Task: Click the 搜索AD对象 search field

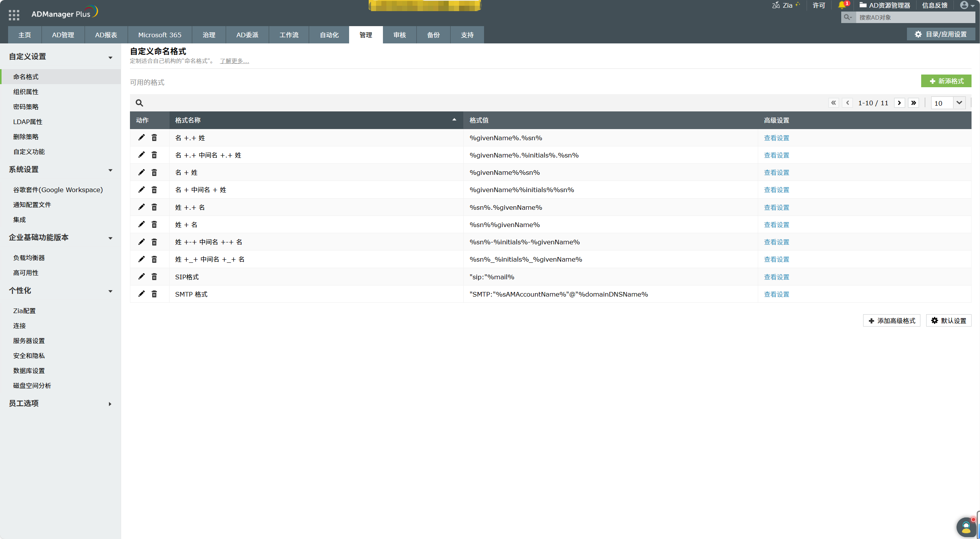Action: [x=915, y=17]
